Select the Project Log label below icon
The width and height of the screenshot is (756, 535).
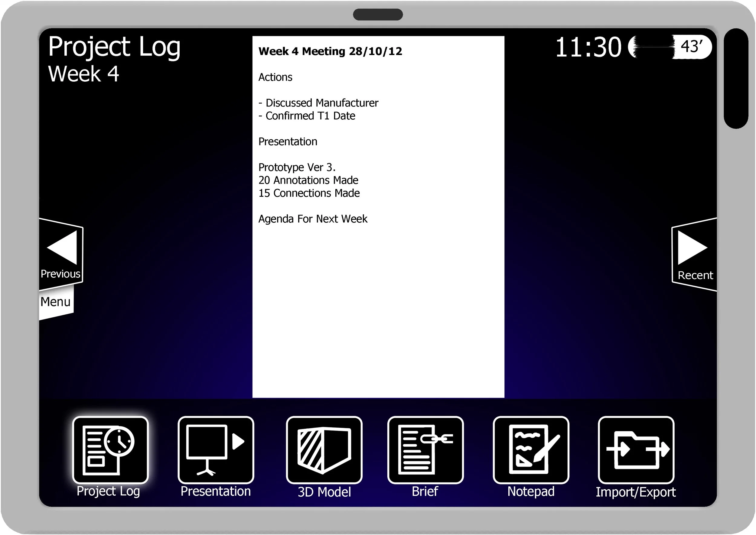click(108, 491)
